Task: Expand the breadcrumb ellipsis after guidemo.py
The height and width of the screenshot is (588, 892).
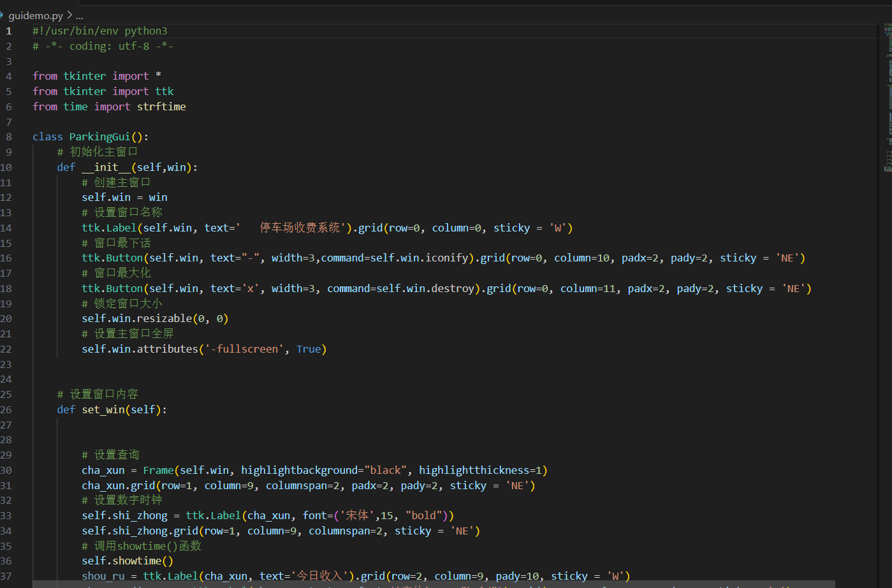Action: click(x=80, y=16)
